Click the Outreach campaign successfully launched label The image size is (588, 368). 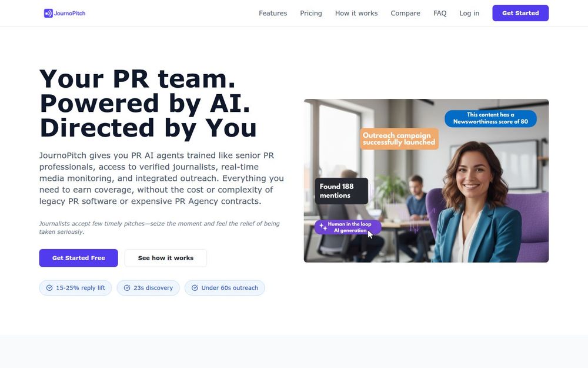399,138
